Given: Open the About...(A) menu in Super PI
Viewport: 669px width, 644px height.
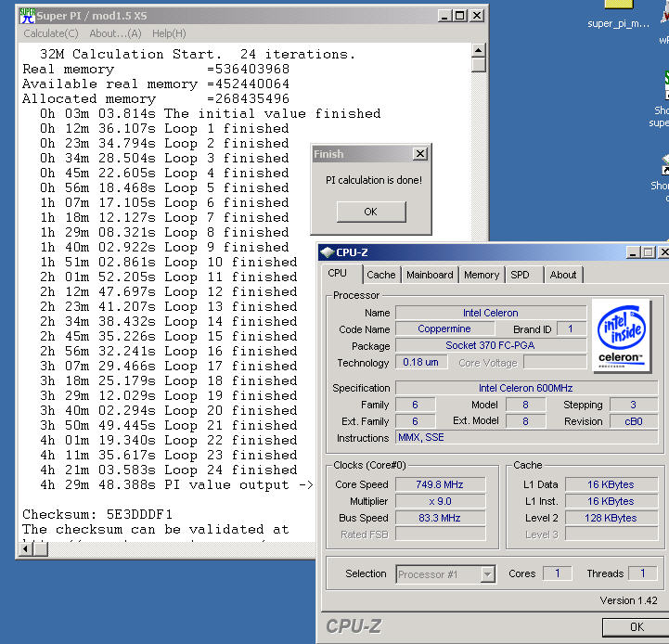Looking at the screenshot, I should [x=115, y=33].
